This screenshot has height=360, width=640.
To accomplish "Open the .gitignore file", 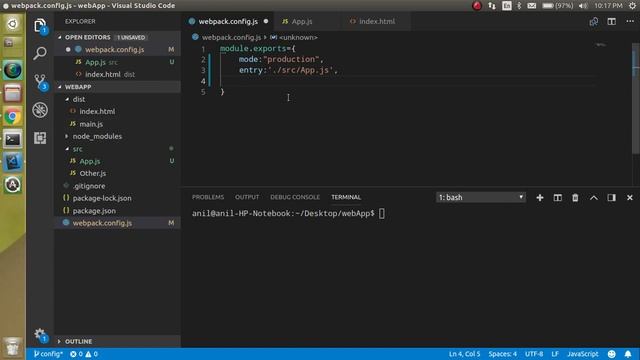I will click(89, 186).
